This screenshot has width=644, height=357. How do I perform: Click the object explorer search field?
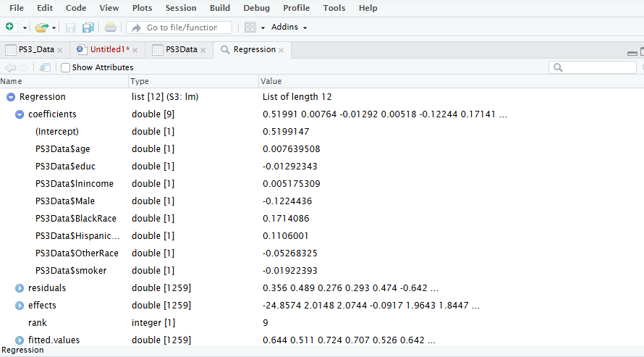(593, 67)
